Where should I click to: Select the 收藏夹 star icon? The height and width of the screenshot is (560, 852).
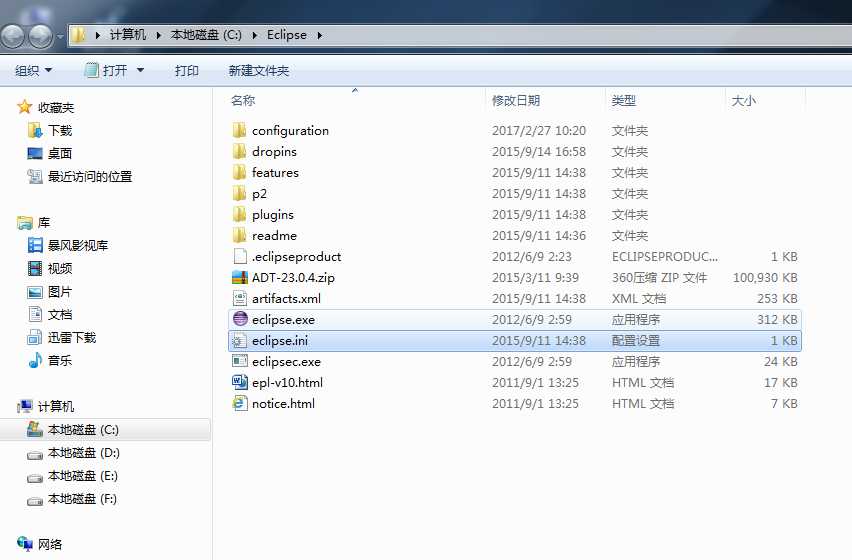click(x=24, y=107)
